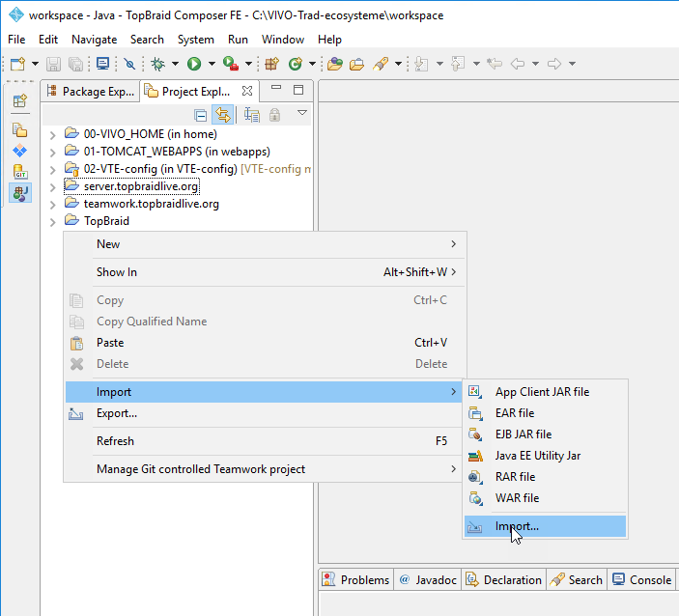Click the Save toolbar icon
The image size is (679, 616).
[x=53, y=64]
